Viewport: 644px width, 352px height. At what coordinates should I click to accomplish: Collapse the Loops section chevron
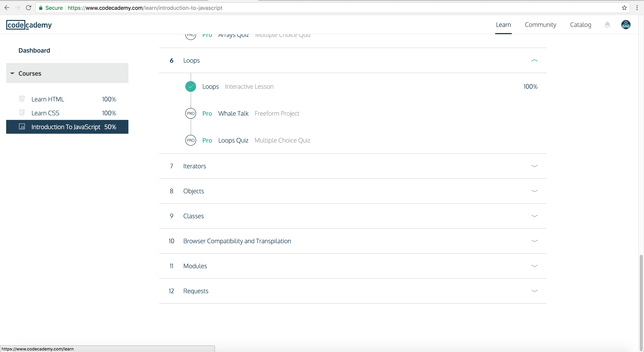tap(534, 61)
